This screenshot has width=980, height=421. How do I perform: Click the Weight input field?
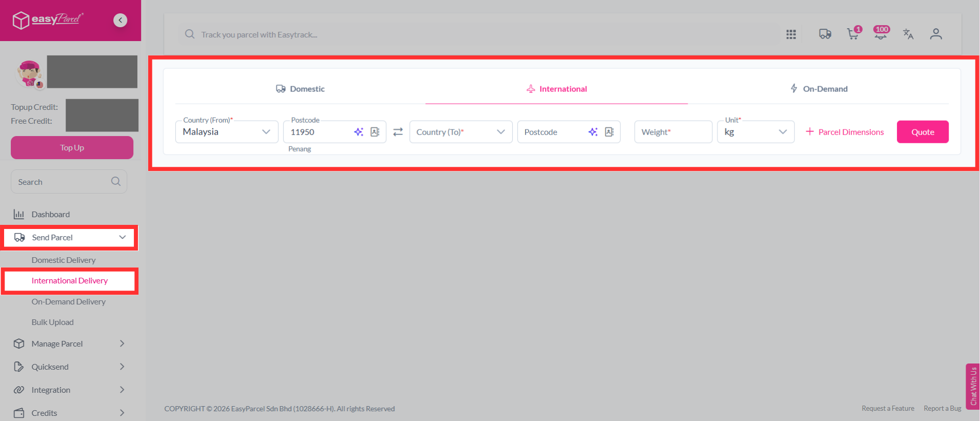pyautogui.click(x=673, y=132)
